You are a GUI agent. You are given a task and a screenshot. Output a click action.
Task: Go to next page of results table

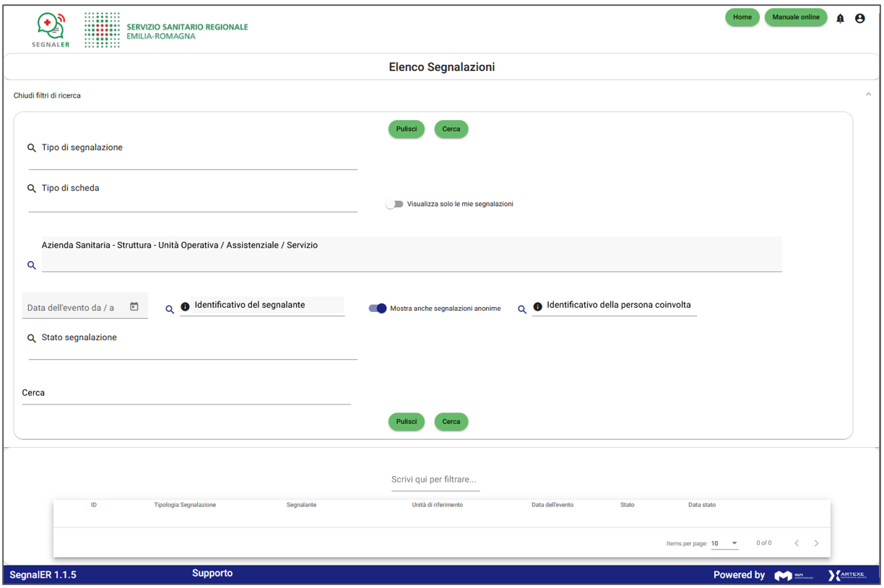816,543
